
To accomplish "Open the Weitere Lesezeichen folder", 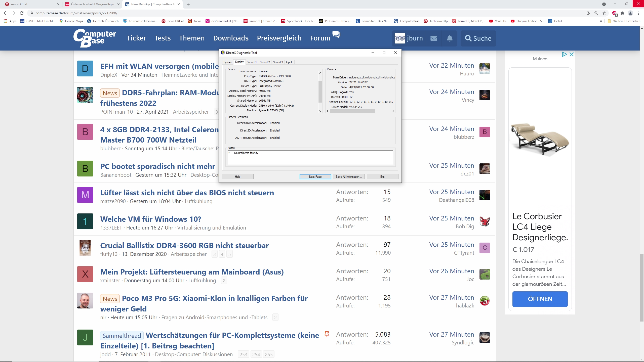I will [624, 21].
